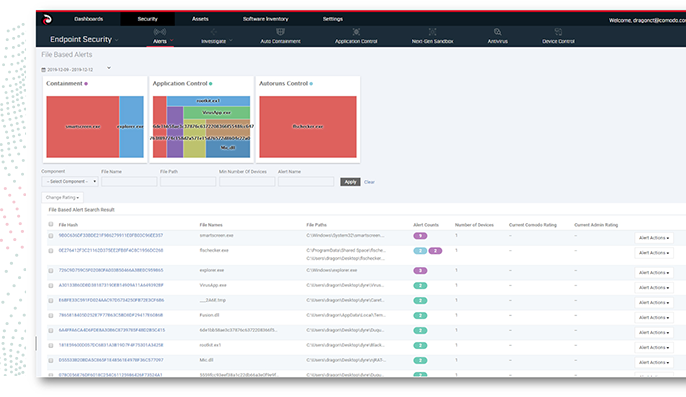
Task: Open the Software Inventory top menu
Action: click(266, 19)
